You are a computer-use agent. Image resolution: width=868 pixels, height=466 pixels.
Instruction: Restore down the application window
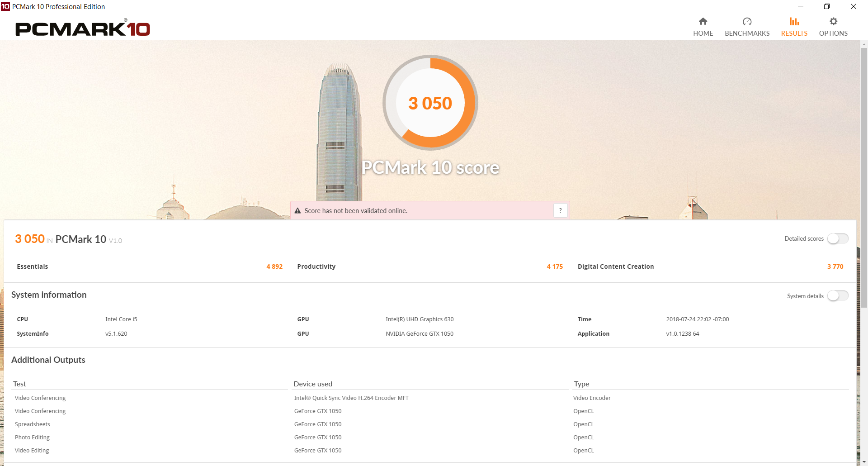pos(827,6)
